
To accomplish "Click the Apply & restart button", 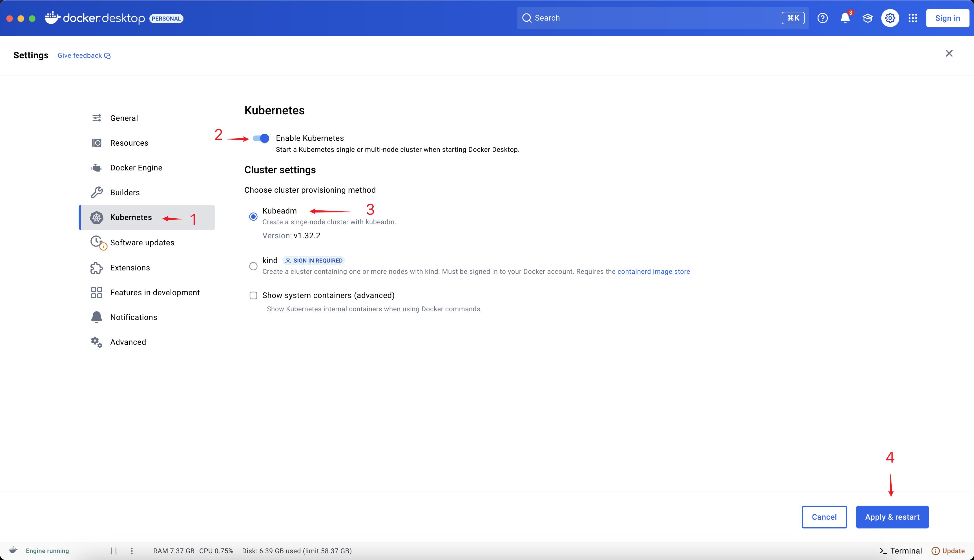I will tap(892, 517).
